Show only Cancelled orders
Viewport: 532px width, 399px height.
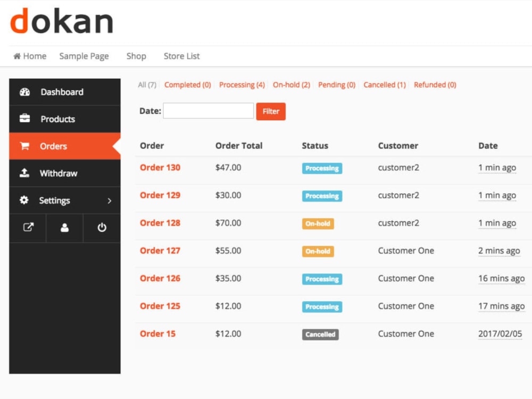click(x=384, y=85)
